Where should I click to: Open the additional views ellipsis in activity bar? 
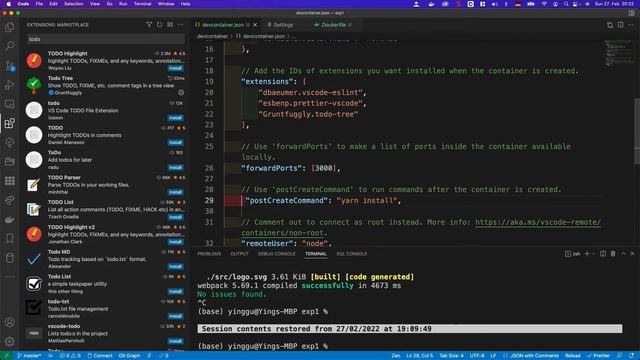pos(9,277)
